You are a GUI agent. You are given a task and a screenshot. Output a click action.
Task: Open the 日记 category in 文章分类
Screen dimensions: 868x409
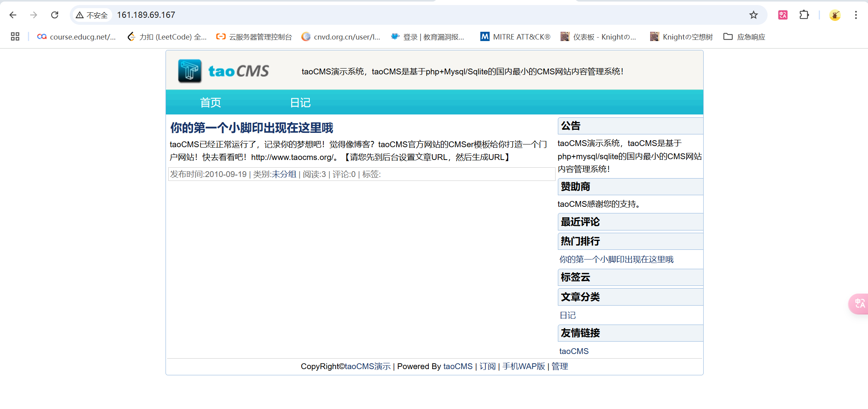[568, 315]
